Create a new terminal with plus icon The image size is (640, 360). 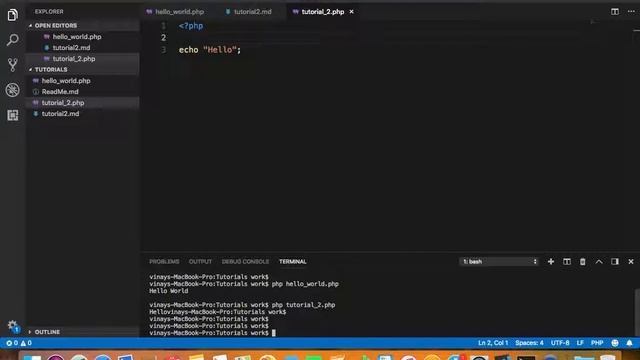click(551, 262)
